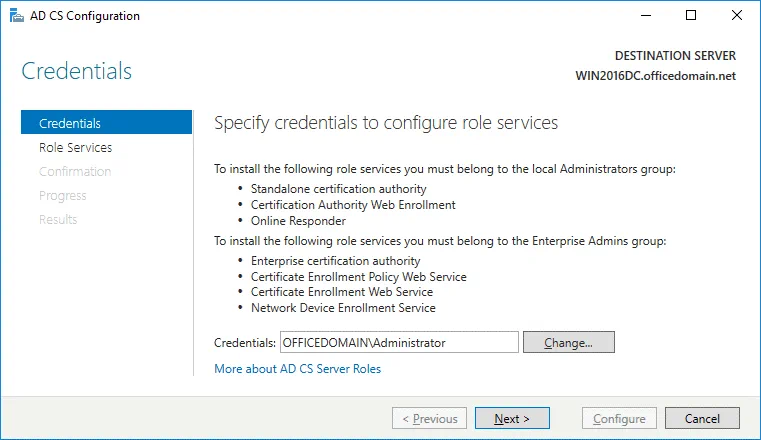The image size is (761, 440).
Task: Click the WIN2016DC.officedomain.net server name
Action: 655,76
